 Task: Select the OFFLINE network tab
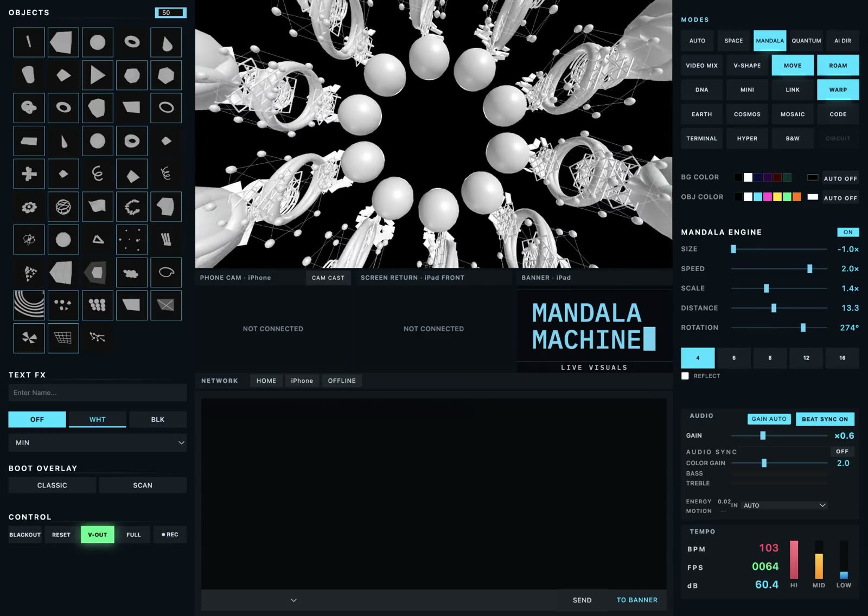tap(342, 381)
